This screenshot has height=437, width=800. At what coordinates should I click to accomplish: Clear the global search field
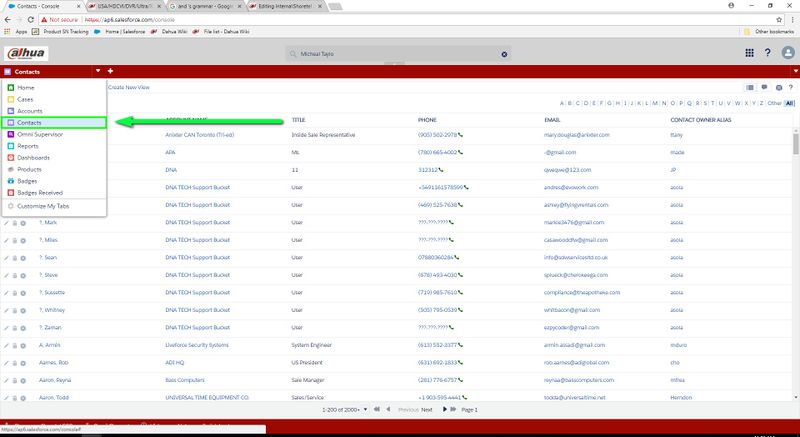504,54
